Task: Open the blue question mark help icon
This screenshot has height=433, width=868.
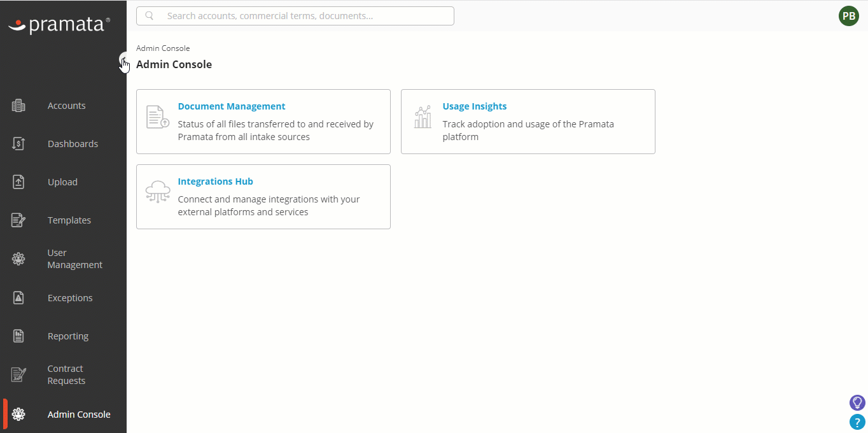Action: pos(857,422)
